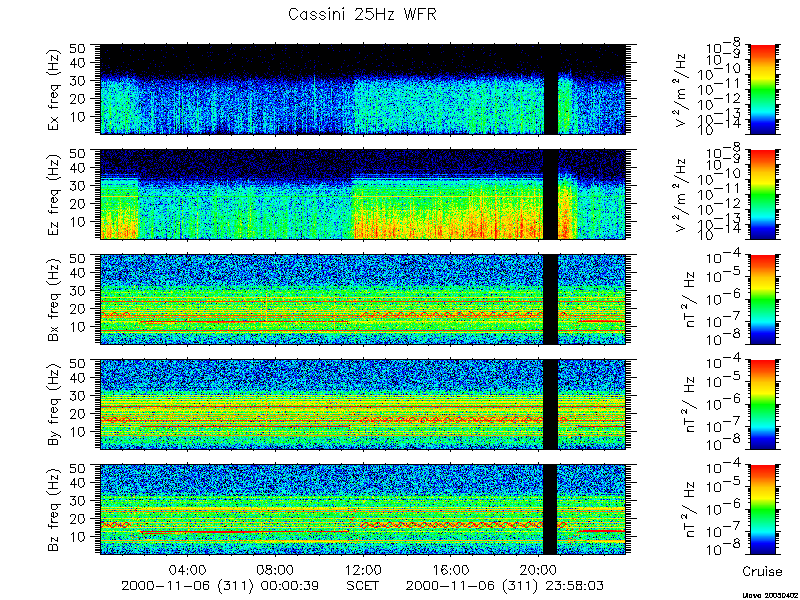Click the "Cruise" label under the color bars
This screenshot has height=600, width=800.
[x=762, y=571]
